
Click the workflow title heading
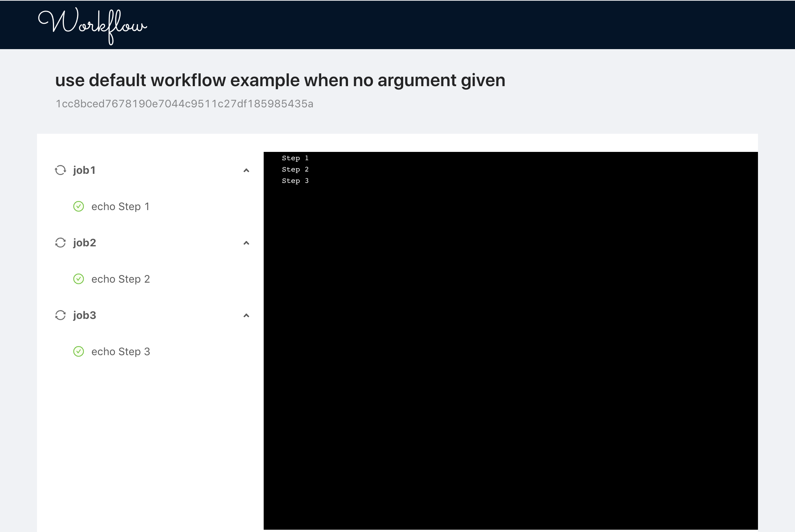click(280, 80)
